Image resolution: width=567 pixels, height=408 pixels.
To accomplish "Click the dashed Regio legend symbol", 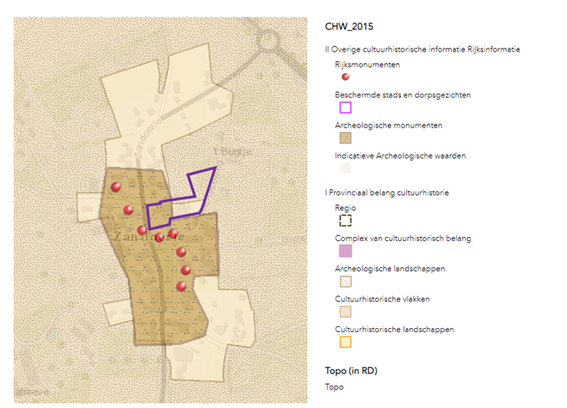I will (x=345, y=220).
